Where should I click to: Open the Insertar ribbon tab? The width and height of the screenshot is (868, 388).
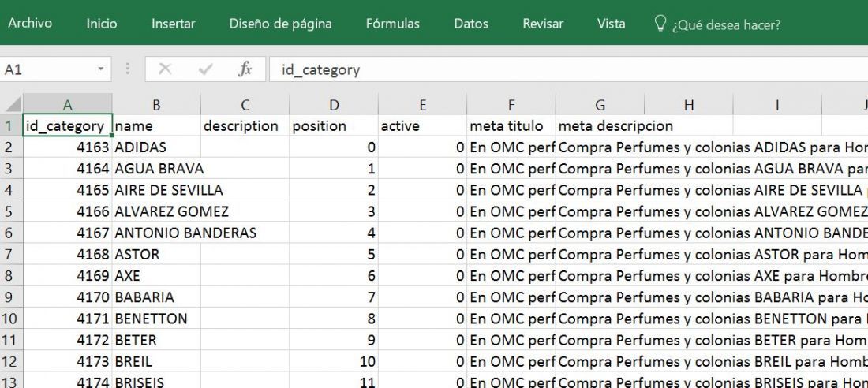click(x=174, y=23)
